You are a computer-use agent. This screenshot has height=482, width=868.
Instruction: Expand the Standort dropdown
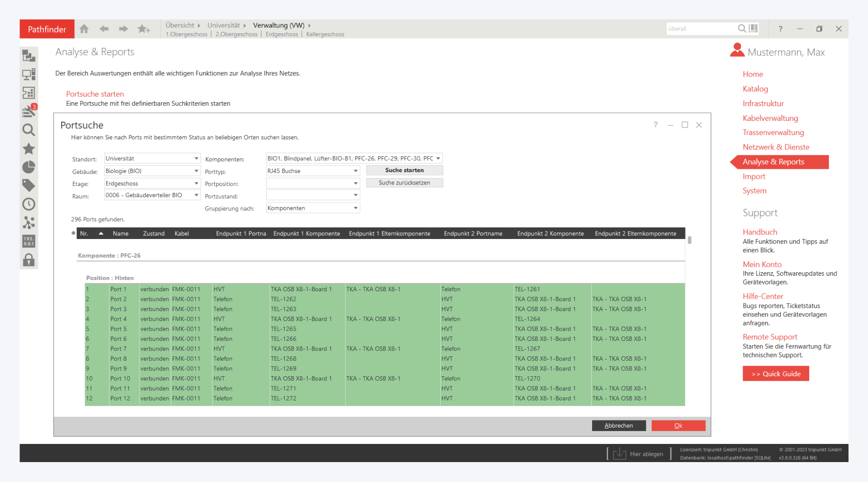pos(196,158)
